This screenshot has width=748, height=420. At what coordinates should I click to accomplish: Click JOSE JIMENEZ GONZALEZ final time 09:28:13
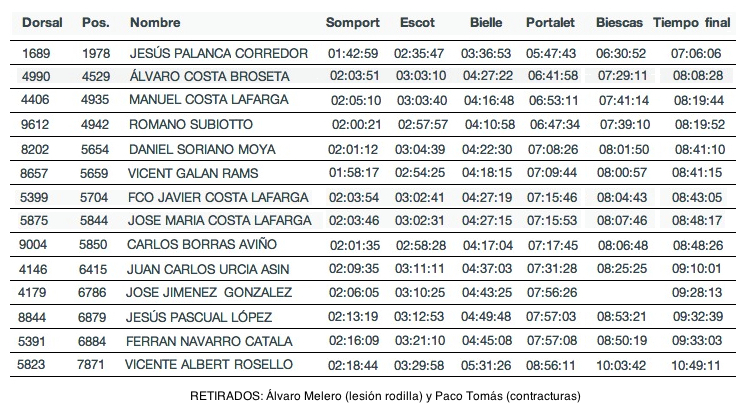697,292
